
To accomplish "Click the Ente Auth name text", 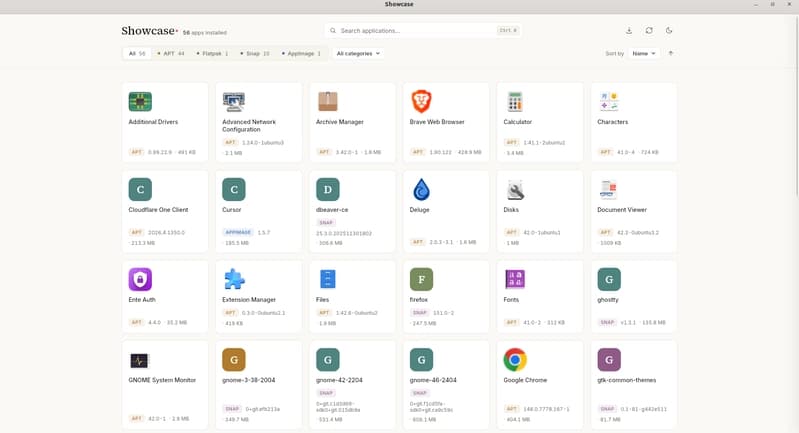I will click(142, 300).
